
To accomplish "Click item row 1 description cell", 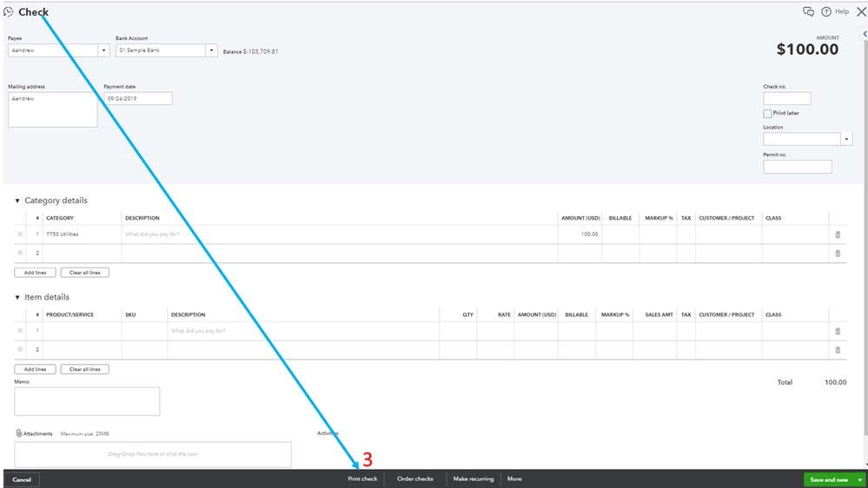I will (303, 331).
